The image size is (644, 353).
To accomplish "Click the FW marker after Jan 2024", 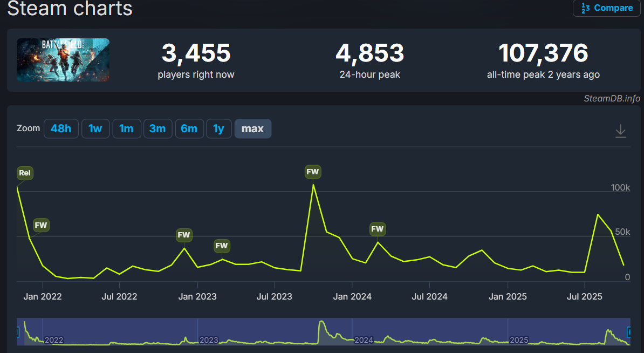I will tap(378, 229).
